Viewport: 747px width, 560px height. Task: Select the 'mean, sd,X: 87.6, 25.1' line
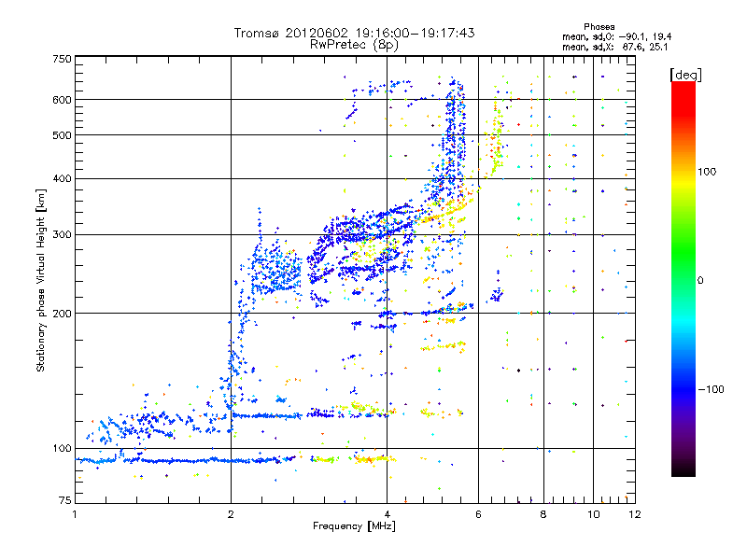click(x=615, y=48)
